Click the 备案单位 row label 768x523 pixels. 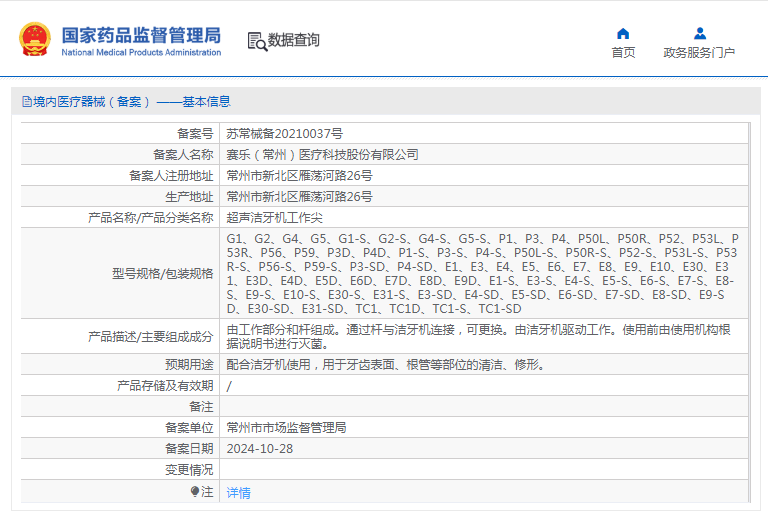point(189,428)
